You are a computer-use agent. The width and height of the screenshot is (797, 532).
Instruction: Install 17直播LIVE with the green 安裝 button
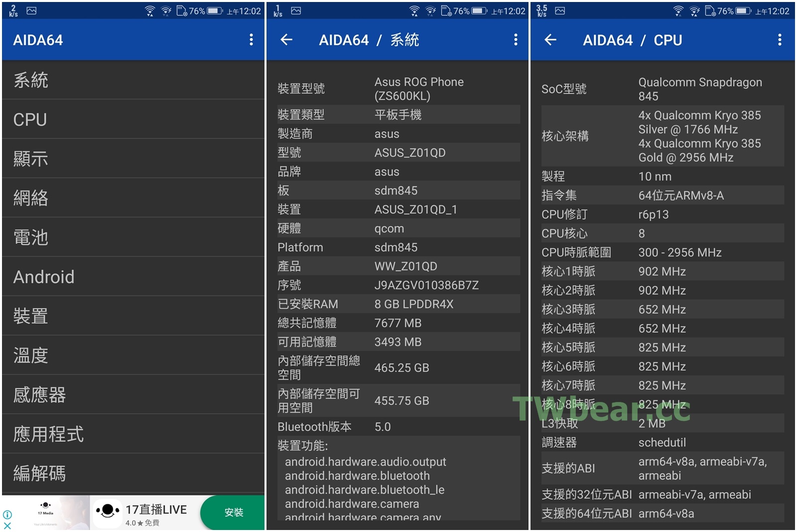coord(233,513)
